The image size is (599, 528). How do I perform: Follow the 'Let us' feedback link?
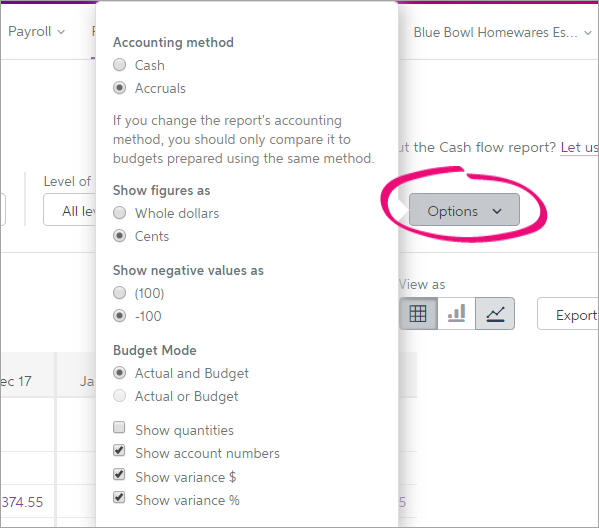tap(580, 147)
